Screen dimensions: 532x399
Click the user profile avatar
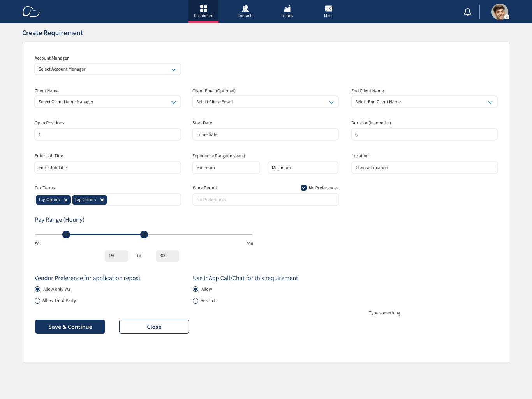point(500,12)
